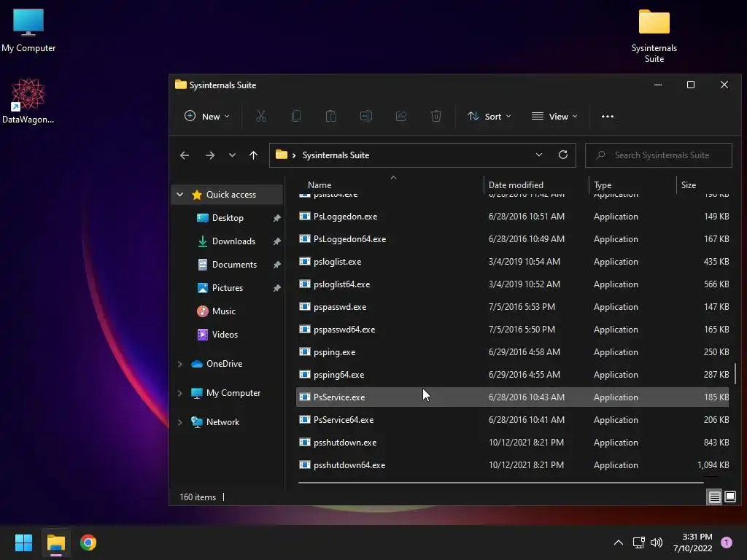Select pspasswd.exe file
This screenshot has height=560, width=747.
(x=514, y=307)
